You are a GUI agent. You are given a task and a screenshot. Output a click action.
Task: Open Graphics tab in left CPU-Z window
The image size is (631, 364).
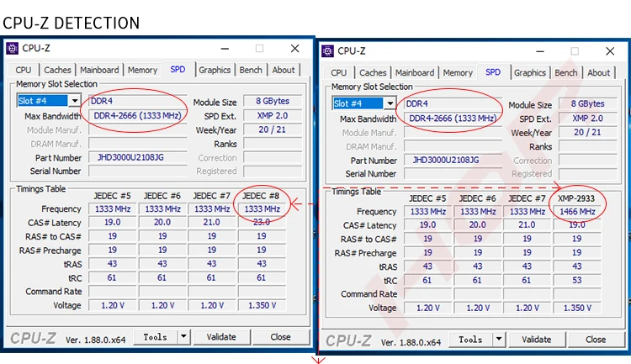click(x=215, y=70)
